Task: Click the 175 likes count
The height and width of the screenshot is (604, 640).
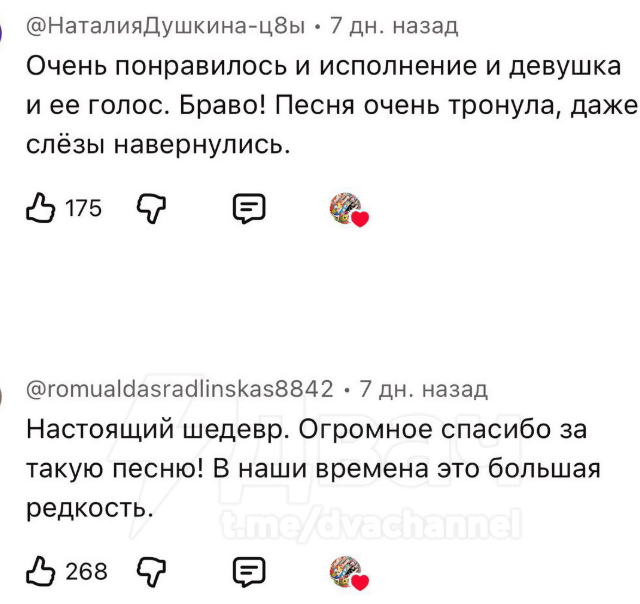Action: (x=84, y=208)
